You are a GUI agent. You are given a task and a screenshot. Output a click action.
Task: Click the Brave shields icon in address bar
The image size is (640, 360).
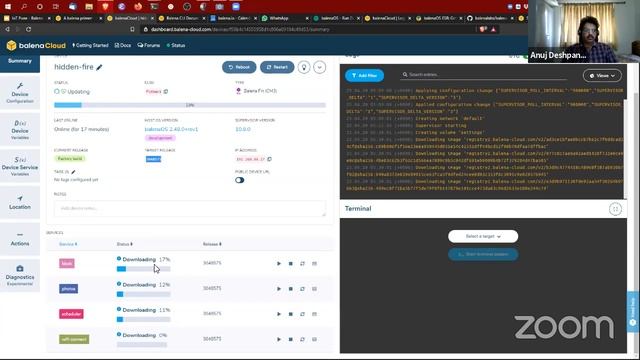coord(483,29)
